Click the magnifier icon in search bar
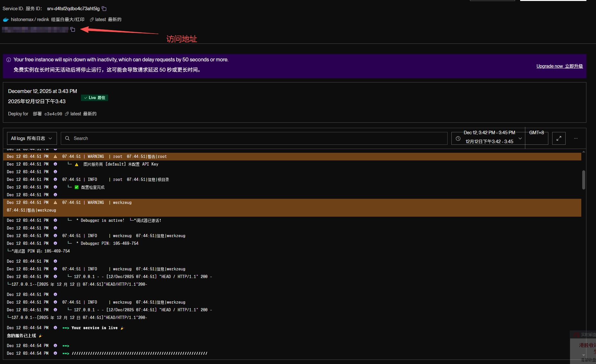The image size is (596, 364). tap(68, 138)
